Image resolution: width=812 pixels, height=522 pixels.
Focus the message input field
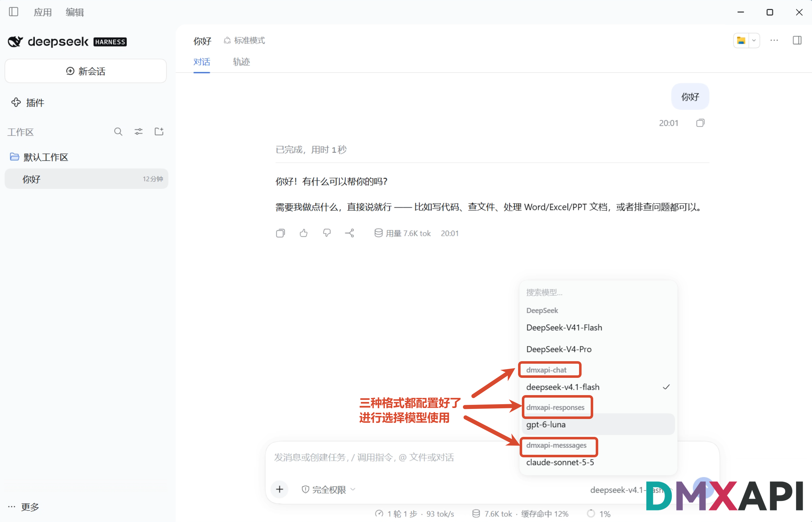pyautogui.click(x=394, y=457)
